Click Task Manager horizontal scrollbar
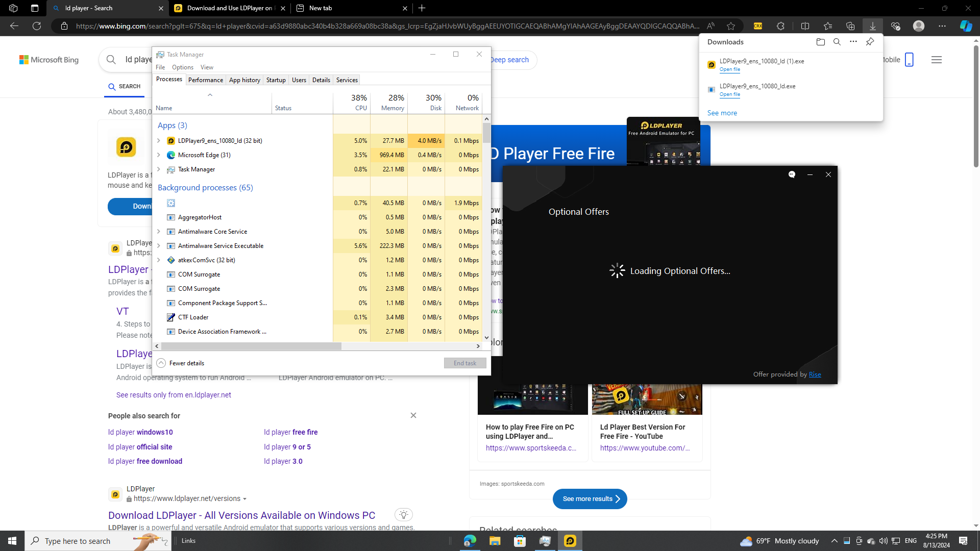 pyautogui.click(x=251, y=346)
